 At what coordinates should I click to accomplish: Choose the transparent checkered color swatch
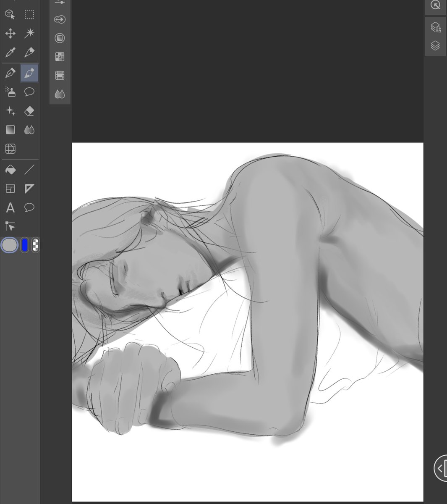coord(36,245)
